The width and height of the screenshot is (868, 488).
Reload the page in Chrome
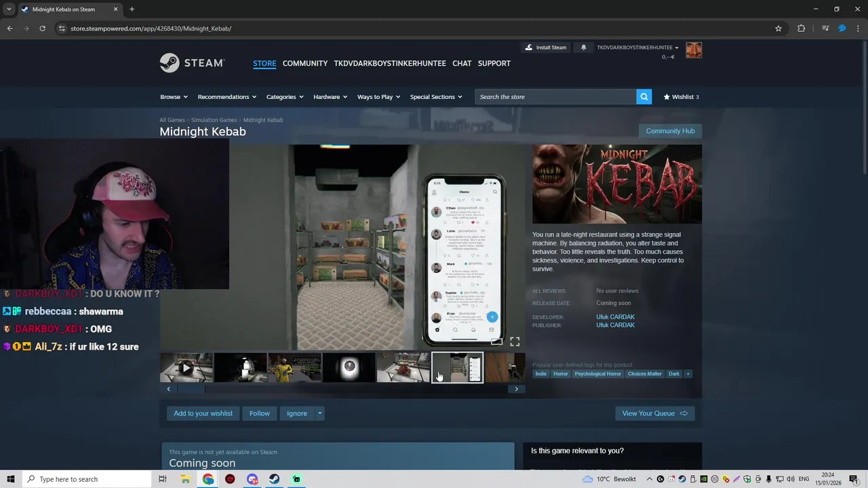[42, 28]
